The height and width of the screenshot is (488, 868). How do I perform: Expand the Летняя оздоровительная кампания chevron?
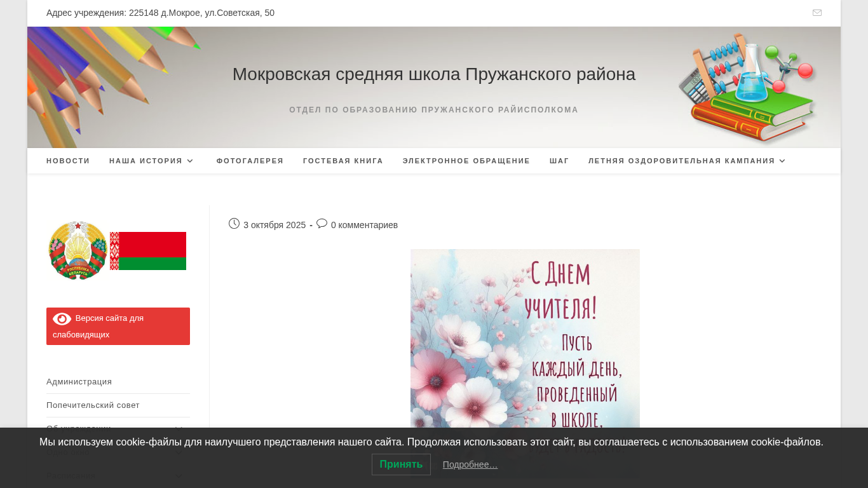tap(782, 161)
